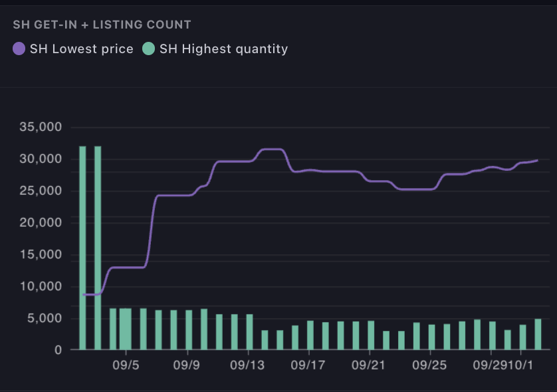Select the last green bar on the right
The width and height of the screenshot is (557, 392).
pos(538,334)
